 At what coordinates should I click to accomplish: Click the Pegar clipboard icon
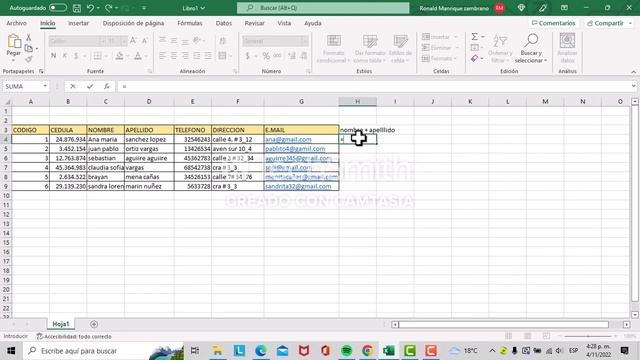click(x=13, y=42)
